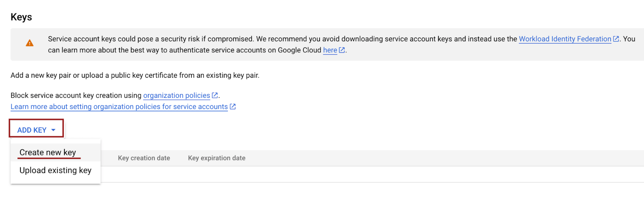Select Upload existing key menu option

pos(55,170)
